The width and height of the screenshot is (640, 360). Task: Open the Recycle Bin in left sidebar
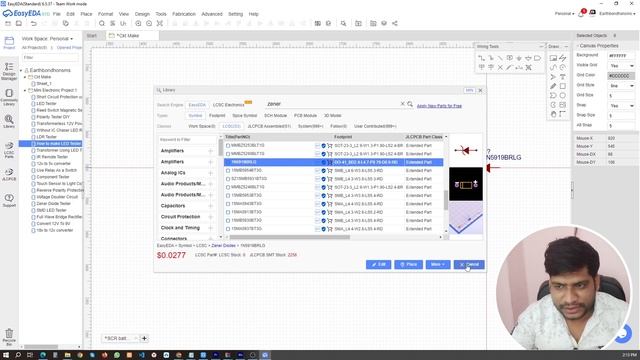[x=9, y=337]
